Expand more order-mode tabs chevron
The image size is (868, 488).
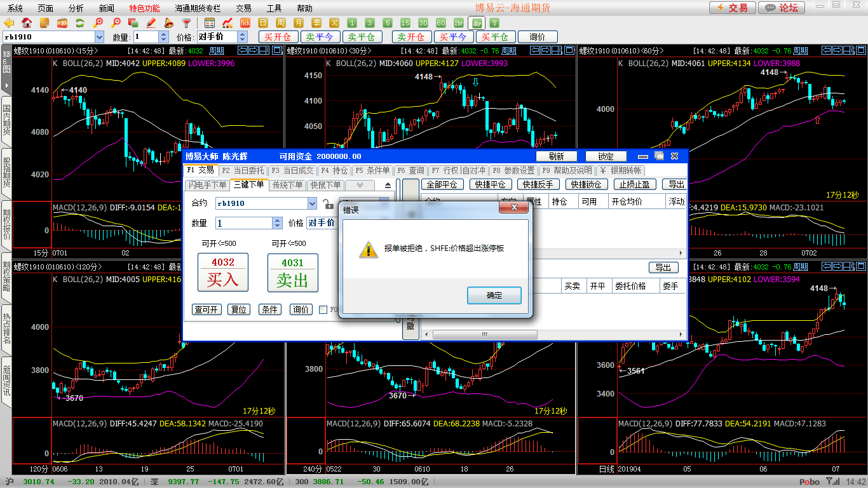pyautogui.click(x=360, y=186)
